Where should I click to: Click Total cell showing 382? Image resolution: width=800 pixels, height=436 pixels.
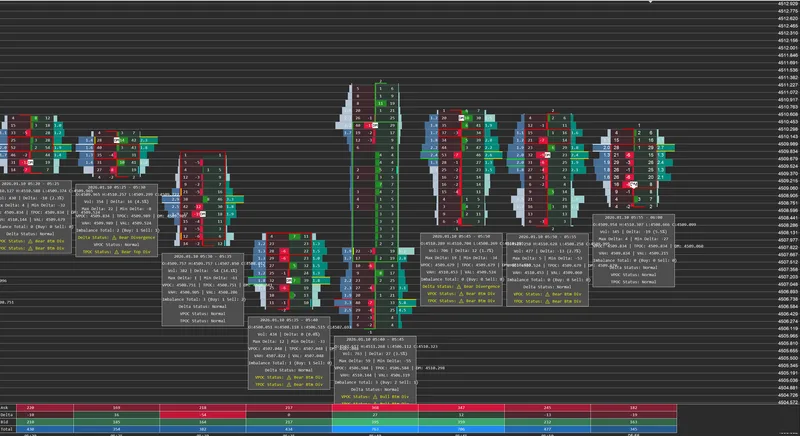point(203,429)
